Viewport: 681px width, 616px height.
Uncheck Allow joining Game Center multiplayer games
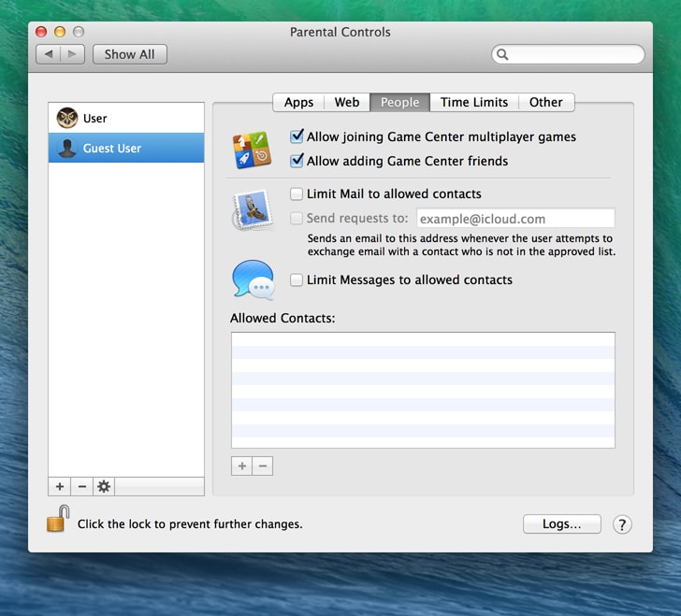pos(297,136)
